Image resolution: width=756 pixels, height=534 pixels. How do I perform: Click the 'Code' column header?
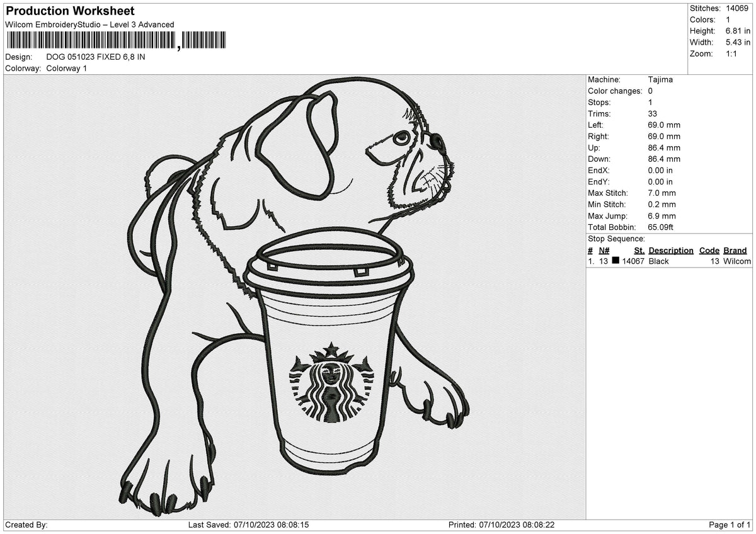pyautogui.click(x=709, y=250)
